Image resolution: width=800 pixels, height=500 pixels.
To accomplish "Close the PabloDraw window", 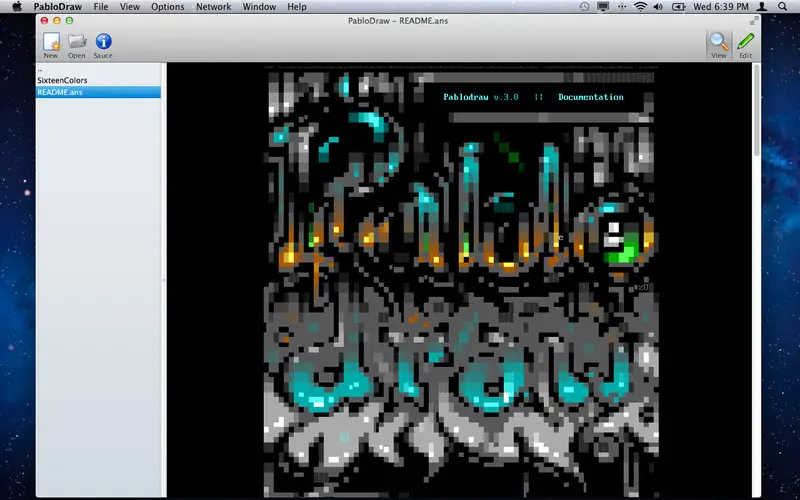I will tap(44, 20).
